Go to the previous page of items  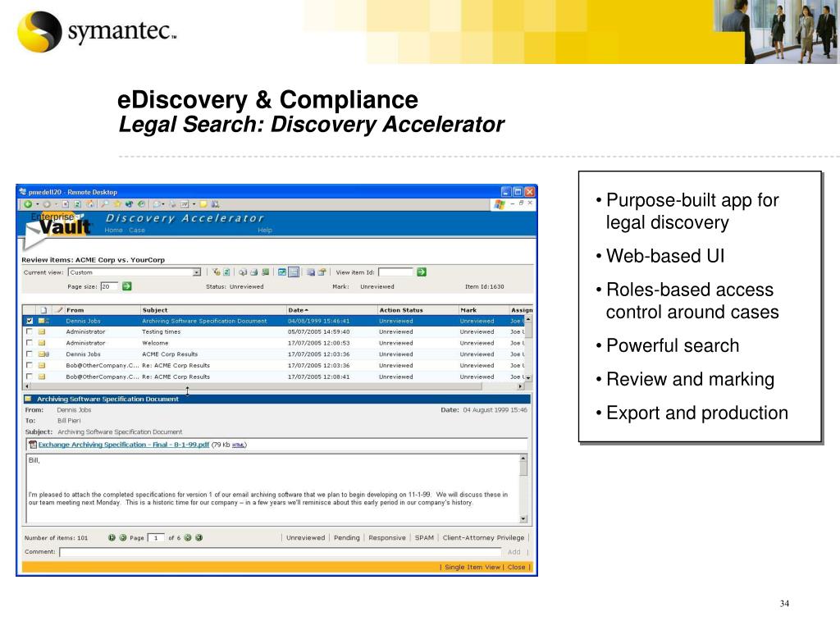(123, 537)
